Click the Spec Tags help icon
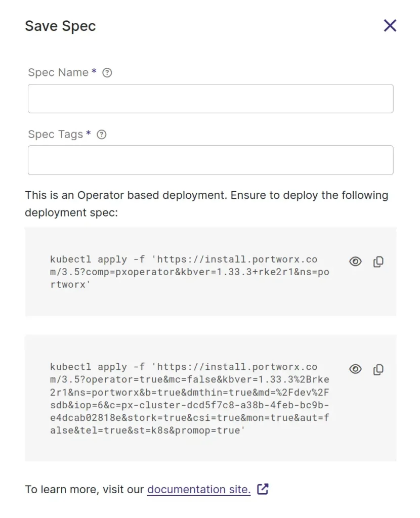This screenshot has width=420, height=518. click(102, 135)
